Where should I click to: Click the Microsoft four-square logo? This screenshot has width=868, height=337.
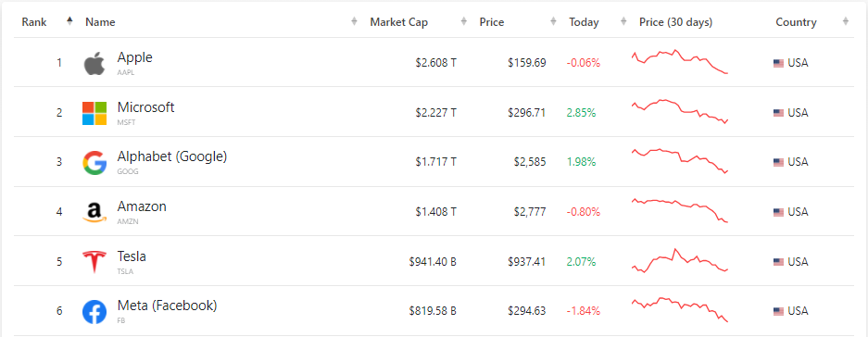(94, 113)
